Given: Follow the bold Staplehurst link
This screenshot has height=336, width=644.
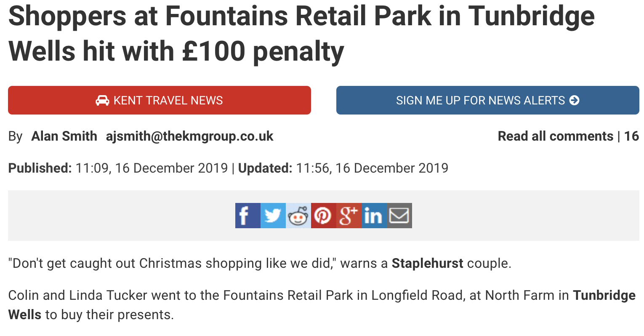Looking at the screenshot, I should pos(427,264).
